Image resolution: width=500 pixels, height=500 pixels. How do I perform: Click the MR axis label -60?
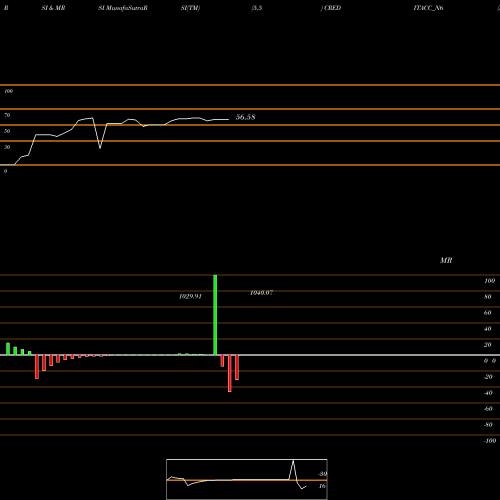[x=488, y=409]
